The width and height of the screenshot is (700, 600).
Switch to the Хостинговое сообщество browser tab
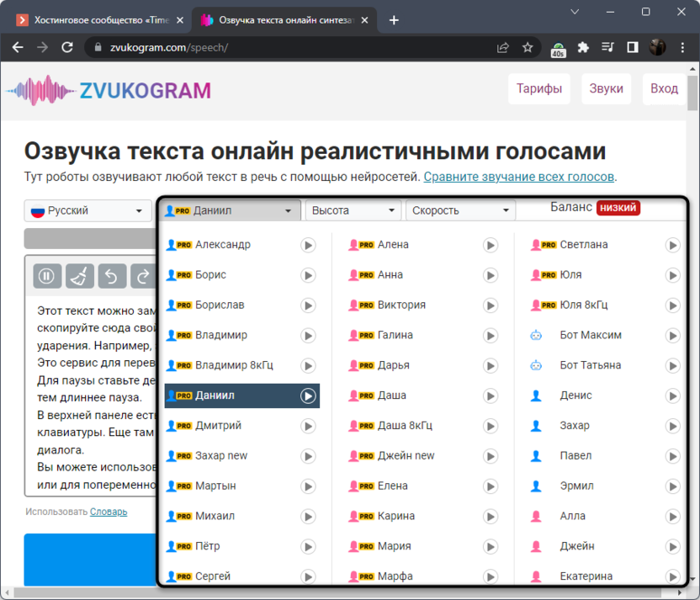[99, 19]
